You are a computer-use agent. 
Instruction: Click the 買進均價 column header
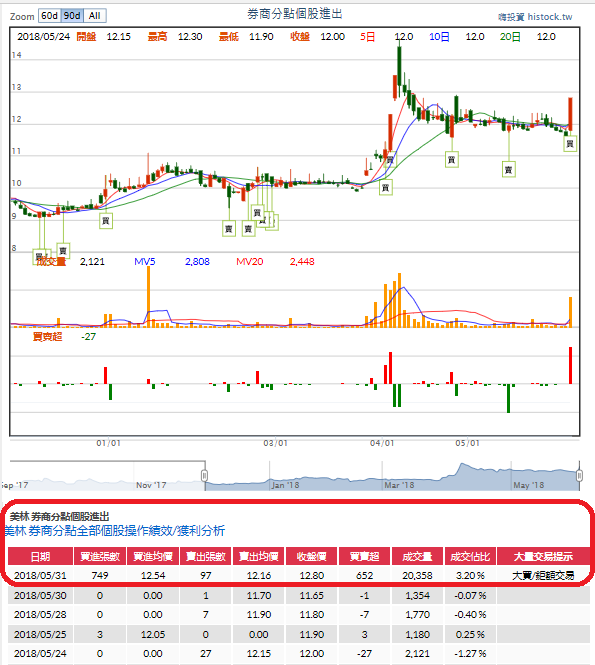pos(153,556)
